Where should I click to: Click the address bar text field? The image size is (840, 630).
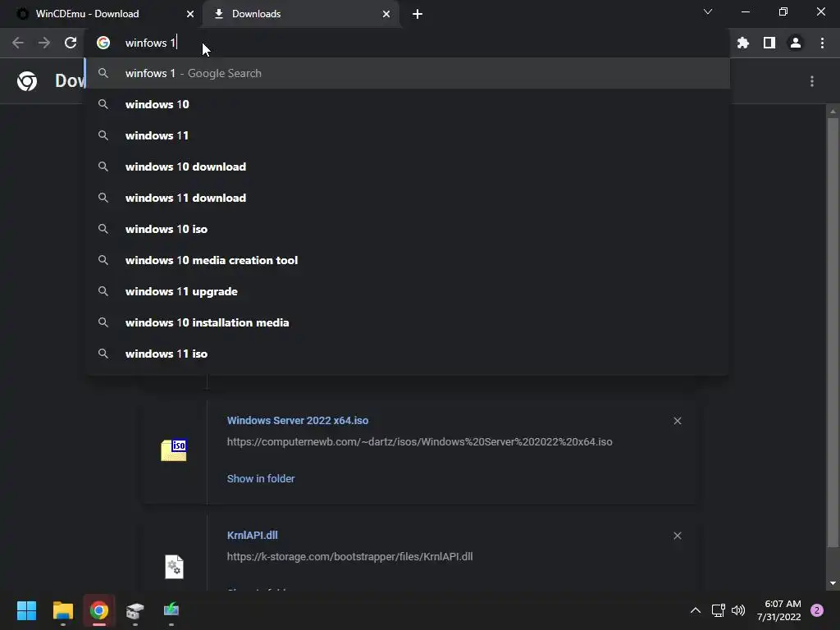tap(407, 43)
